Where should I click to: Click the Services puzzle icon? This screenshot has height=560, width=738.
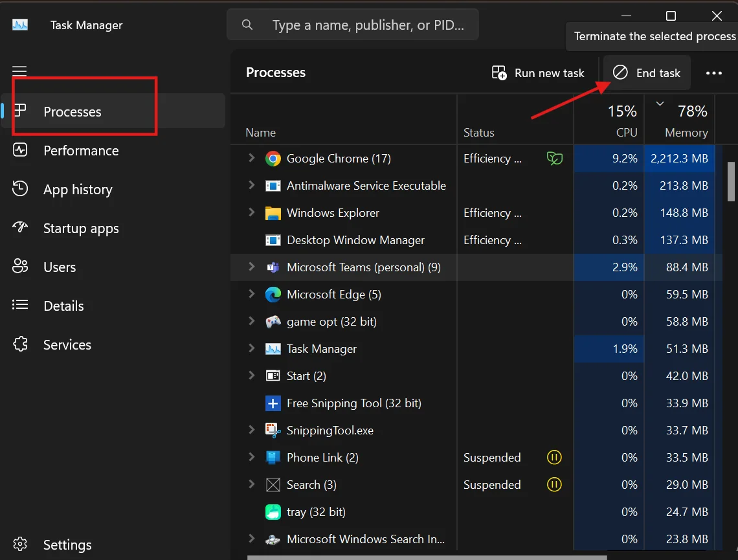point(20,344)
